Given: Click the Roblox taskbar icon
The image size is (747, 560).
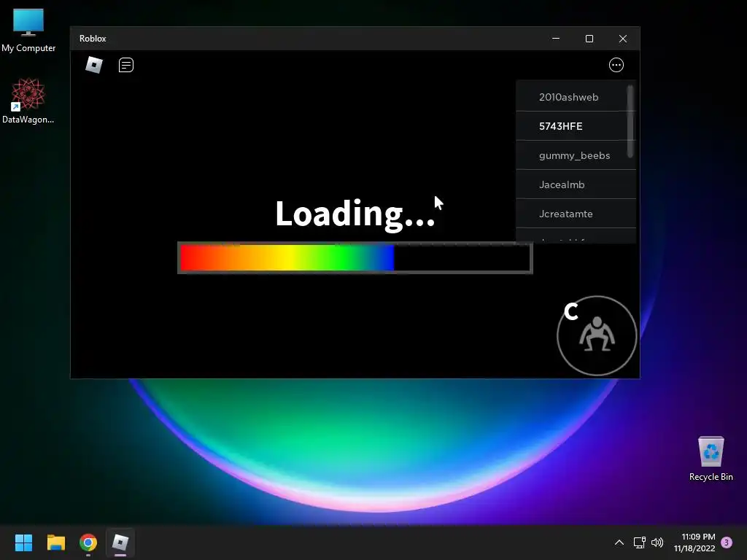Looking at the screenshot, I should pos(120,542).
